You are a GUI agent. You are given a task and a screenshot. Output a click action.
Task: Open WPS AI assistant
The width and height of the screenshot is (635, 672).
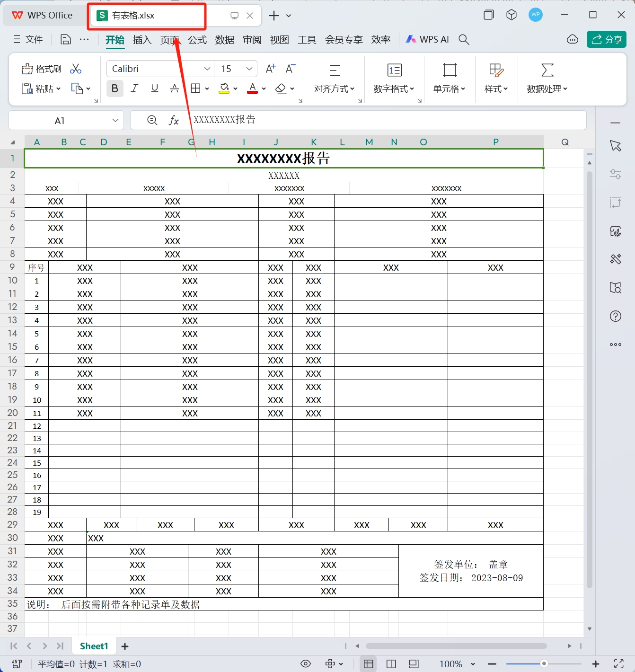(x=427, y=40)
